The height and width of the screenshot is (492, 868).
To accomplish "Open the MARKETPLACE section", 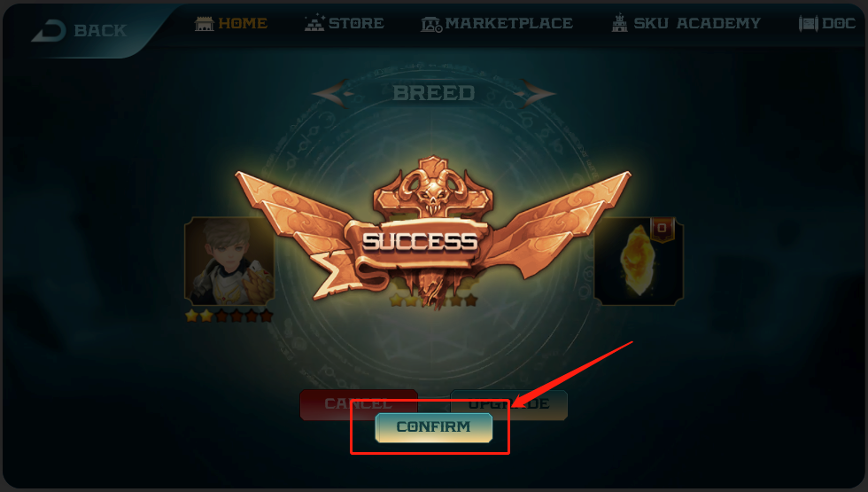I will click(508, 23).
